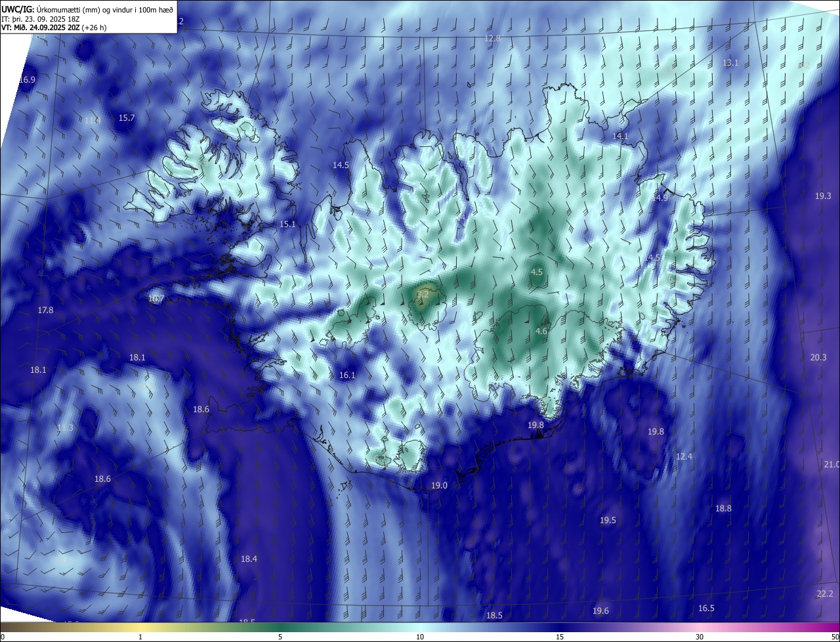Click the 18.4 value label

point(249,559)
